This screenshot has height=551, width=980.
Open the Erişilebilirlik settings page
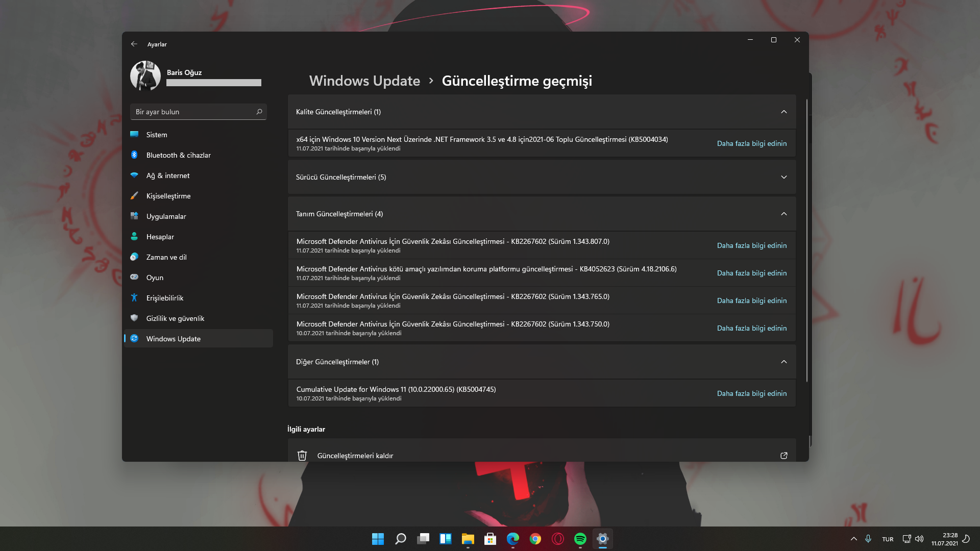point(164,298)
